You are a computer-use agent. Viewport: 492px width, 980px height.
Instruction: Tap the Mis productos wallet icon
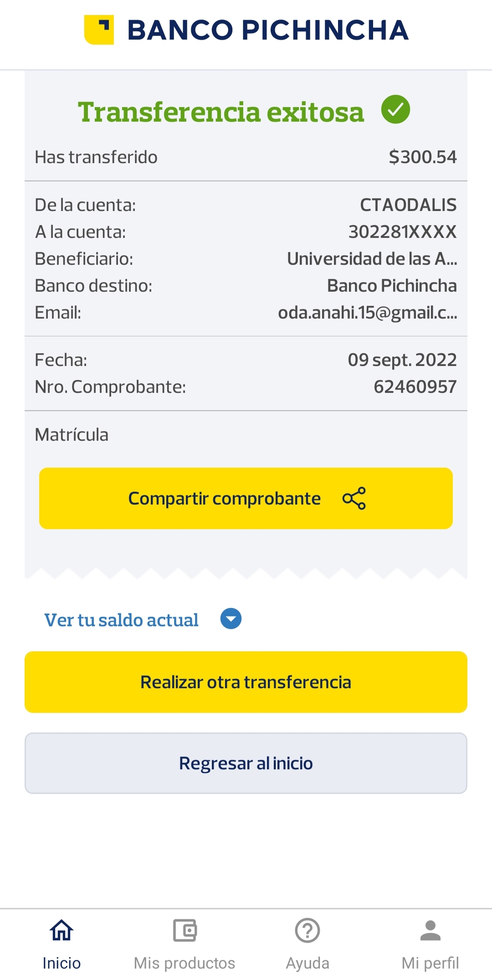click(x=184, y=930)
